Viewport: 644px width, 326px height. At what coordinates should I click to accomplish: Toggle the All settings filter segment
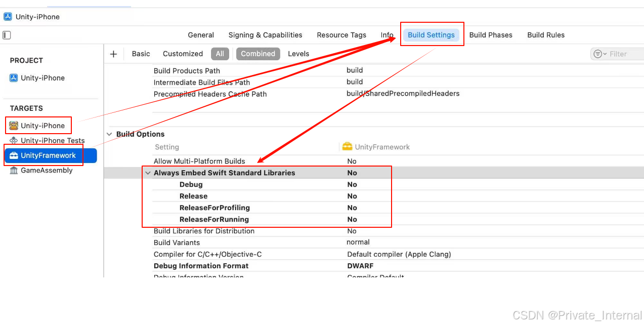click(220, 54)
